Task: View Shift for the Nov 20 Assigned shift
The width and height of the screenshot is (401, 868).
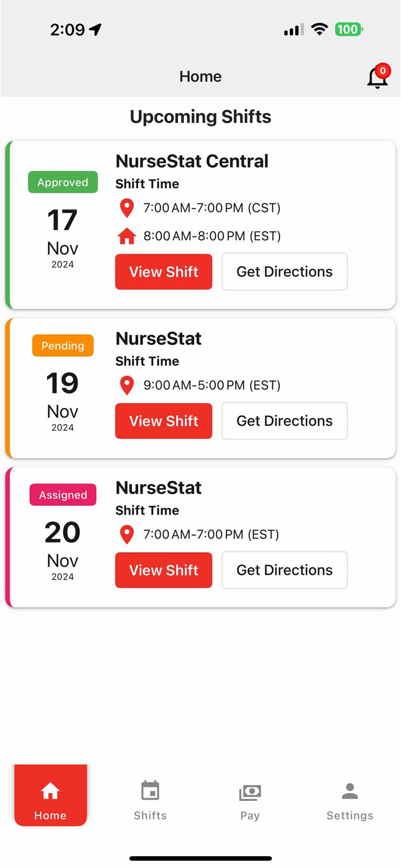Action: coord(164,570)
